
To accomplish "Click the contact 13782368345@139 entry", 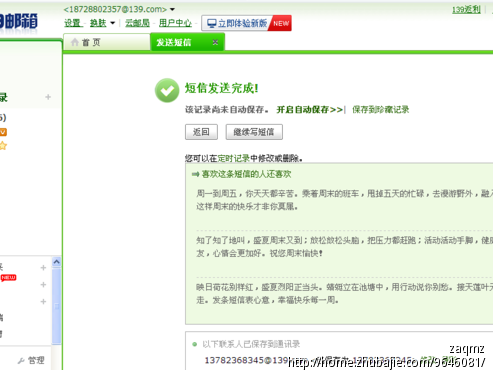I will (246, 360).
